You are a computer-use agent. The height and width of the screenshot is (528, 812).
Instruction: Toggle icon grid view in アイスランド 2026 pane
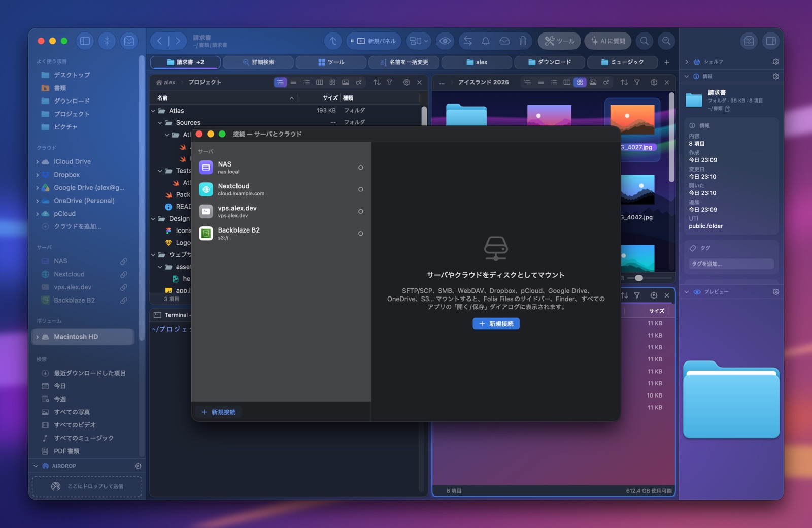click(x=580, y=82)
